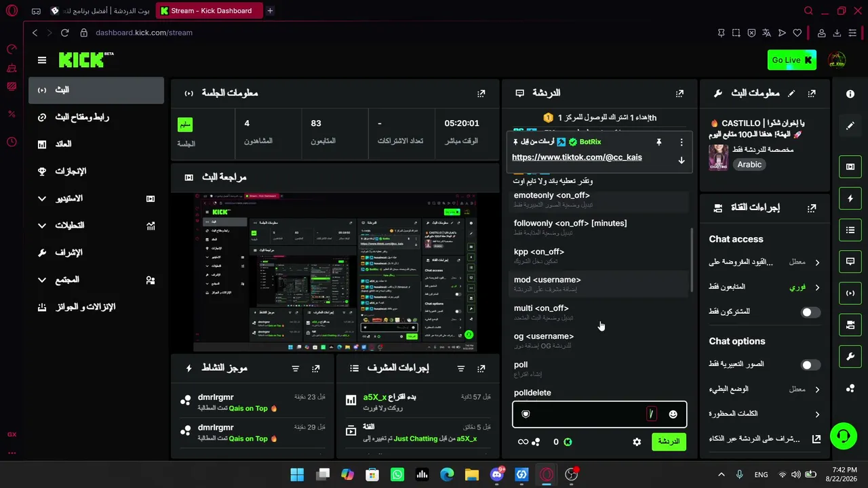The image size is (868, 488).
Task: Toggle chat panel icon in right rail
Action: tap(850, 262)
